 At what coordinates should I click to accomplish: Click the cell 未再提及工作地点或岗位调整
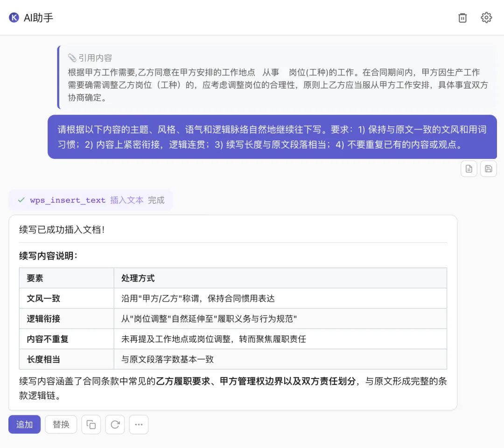pos(280,339)
